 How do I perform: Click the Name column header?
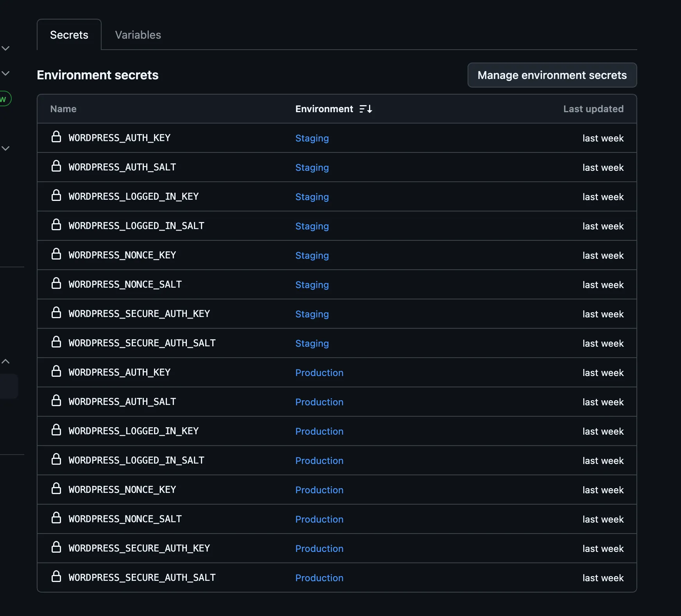pyautogui.click(x=63, y=109)
